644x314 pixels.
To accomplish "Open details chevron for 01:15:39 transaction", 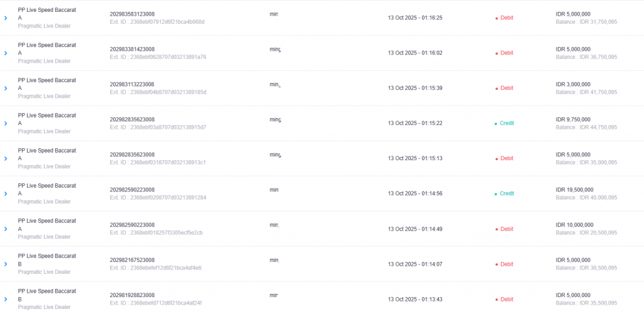I will pyautogui.click(x=6, y=89).
